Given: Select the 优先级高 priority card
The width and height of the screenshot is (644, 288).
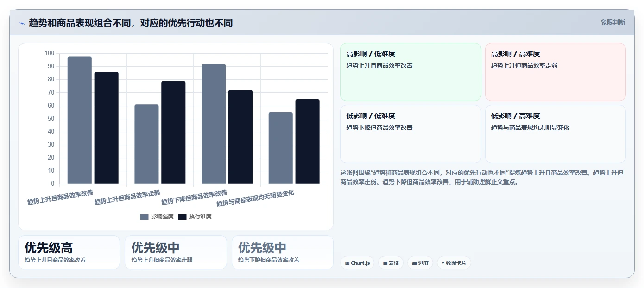Looking at the screenshot, I should [x=69, y=252].
